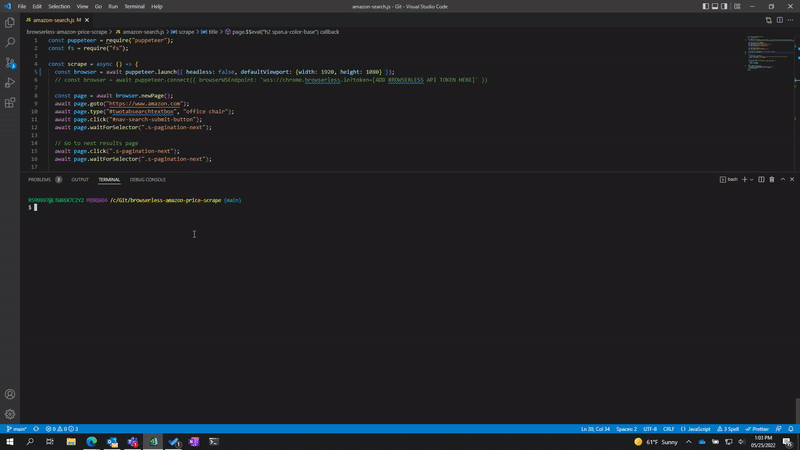Image resolution: width=800 pixels, height=450 pixels.
Task: Switch to the Debug Console tab
Action: point(148,180)
